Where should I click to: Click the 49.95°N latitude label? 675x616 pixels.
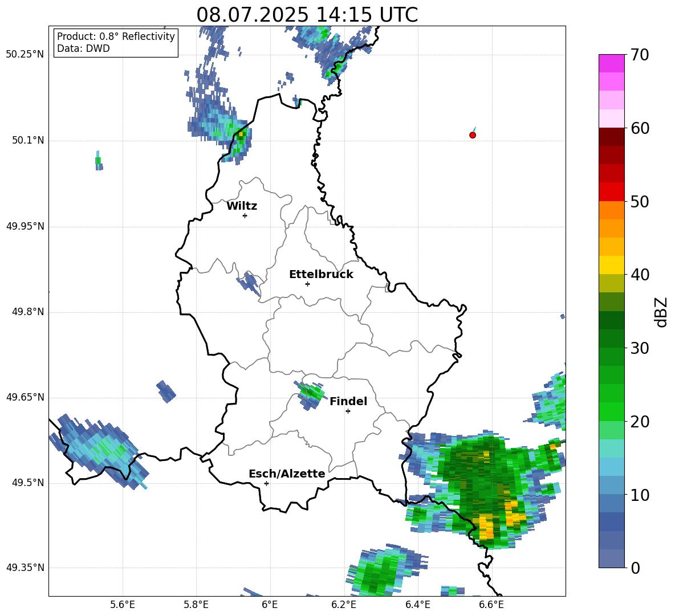point(25,226)
